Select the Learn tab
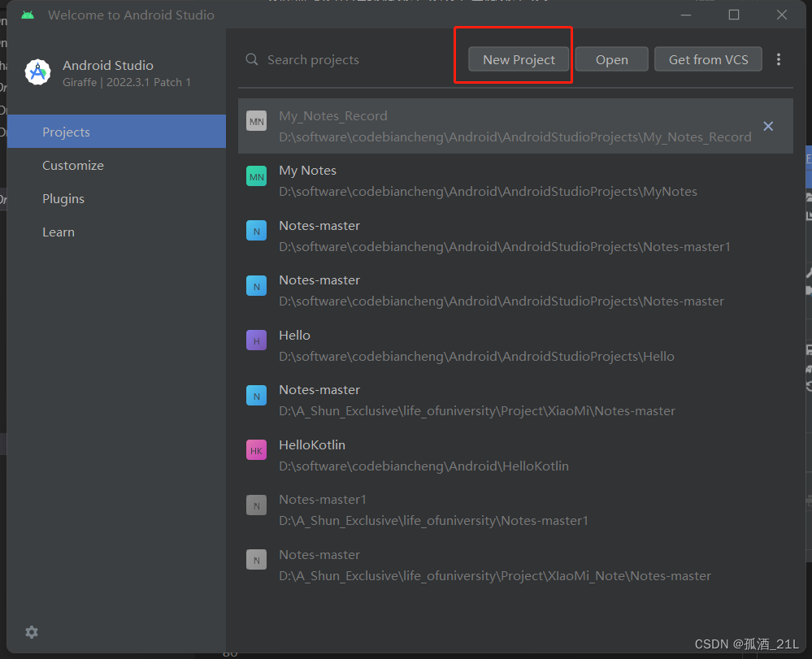812x659 pixels. tap(116, 232)
